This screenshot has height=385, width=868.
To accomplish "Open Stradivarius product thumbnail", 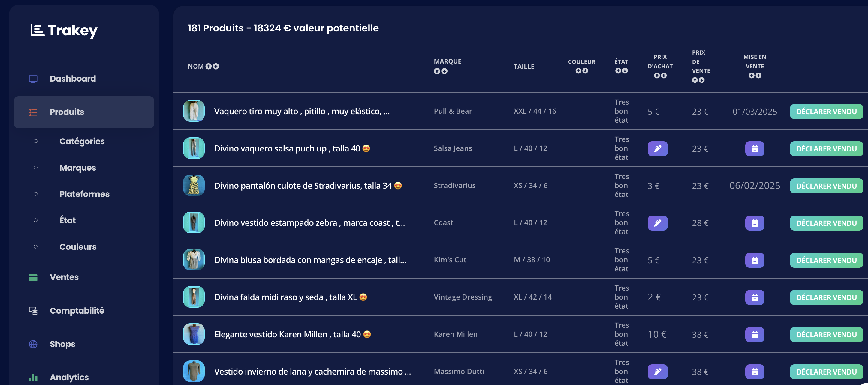I will coord(194,185).
